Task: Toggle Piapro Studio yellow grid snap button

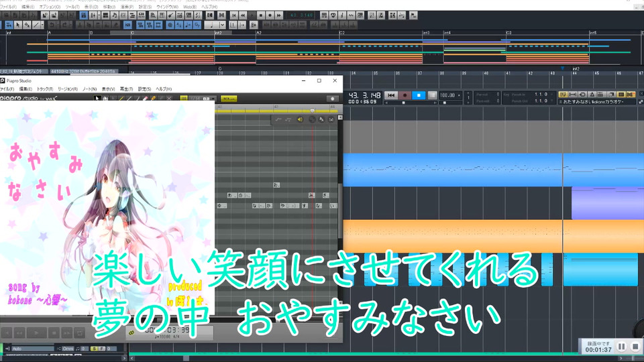Action: [x=184, y=99]
